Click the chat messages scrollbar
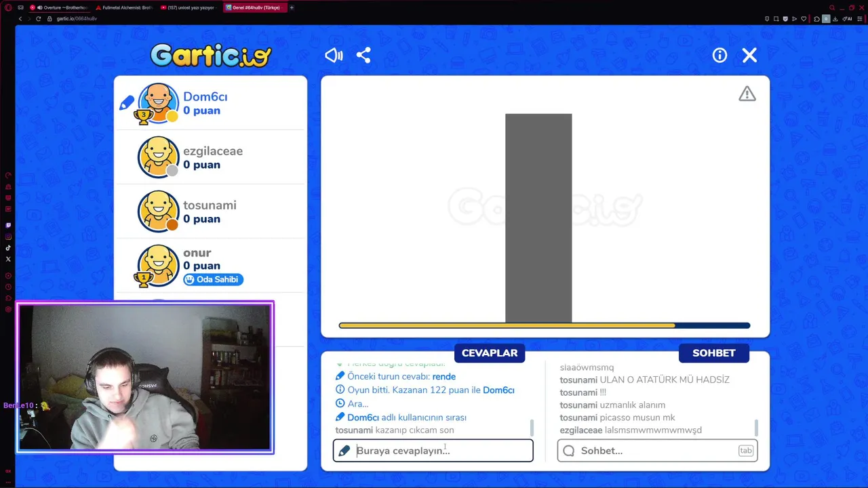Viewport: 868px width, 488px height. click(x=756, y=428)
